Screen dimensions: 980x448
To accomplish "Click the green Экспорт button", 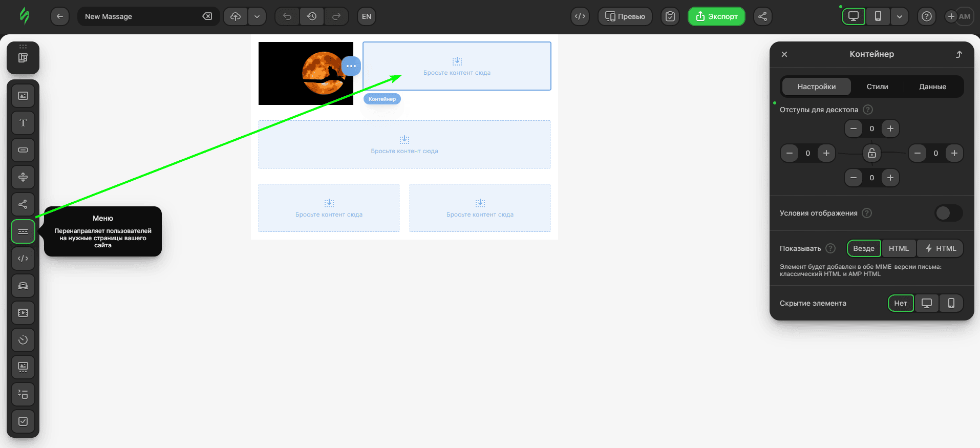I will click(x=716, y=16).
